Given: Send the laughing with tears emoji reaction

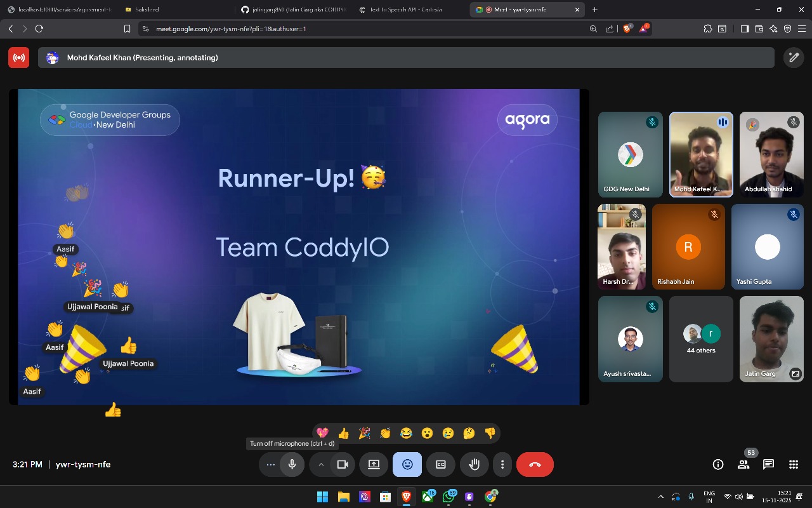Looking at the screenshot, I should (x=406, y=433).
